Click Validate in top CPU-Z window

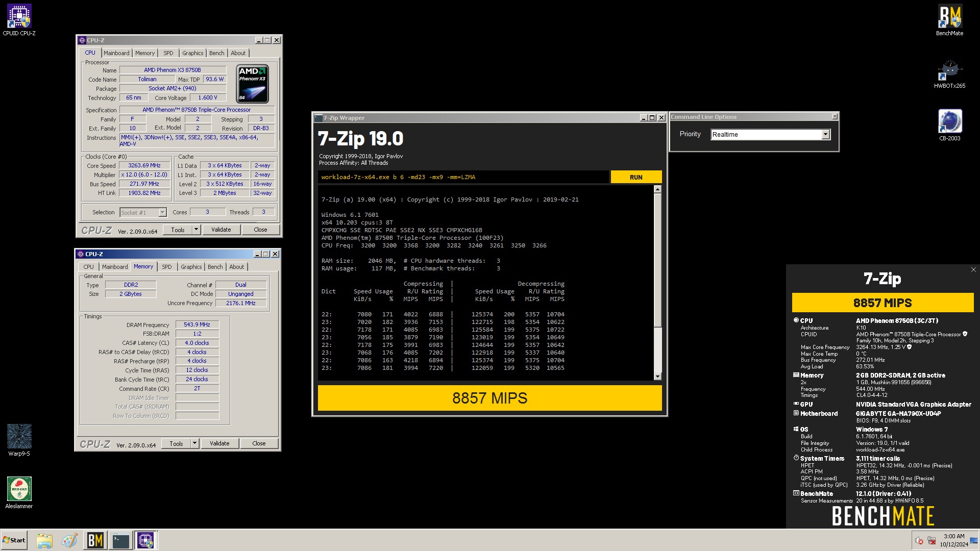click(221, 230)
